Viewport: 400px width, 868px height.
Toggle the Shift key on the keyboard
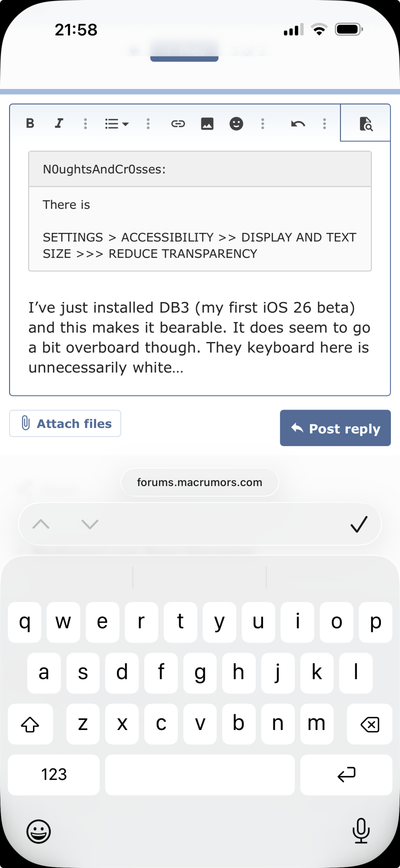tap(30, 724)
